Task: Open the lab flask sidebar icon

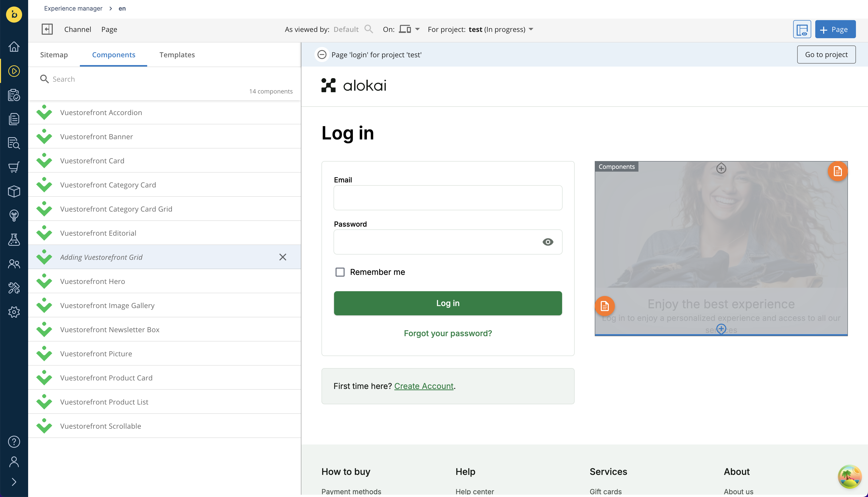Action: point(14,240)
